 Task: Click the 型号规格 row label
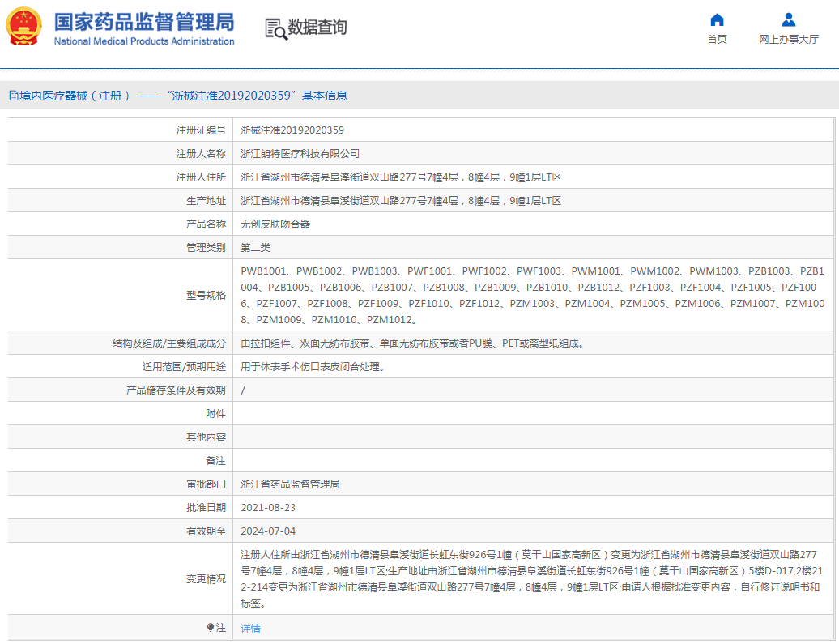click(206, 296)
